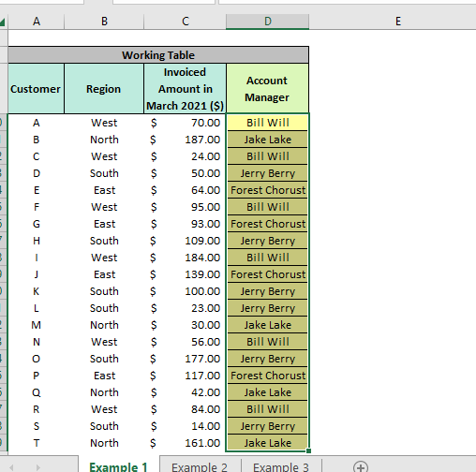Image resolution: width=476 pixels, height=472 pixels.
Task: Select the Invoiced Amount header cell
Action: pyautogui.click(x=185, y=89)
